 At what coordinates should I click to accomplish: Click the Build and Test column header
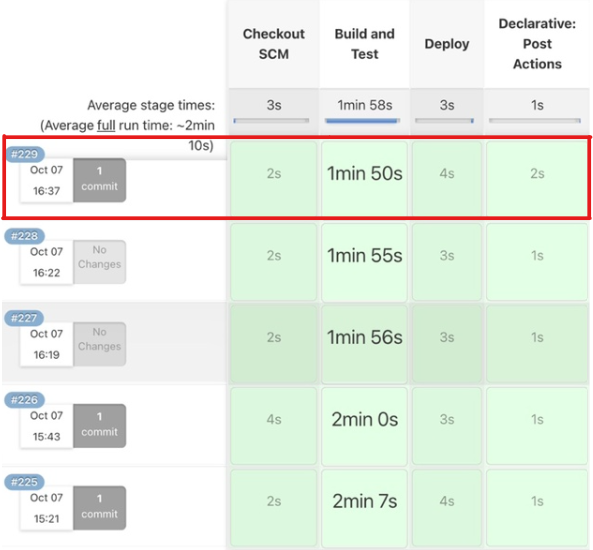(x=365, y=44)
